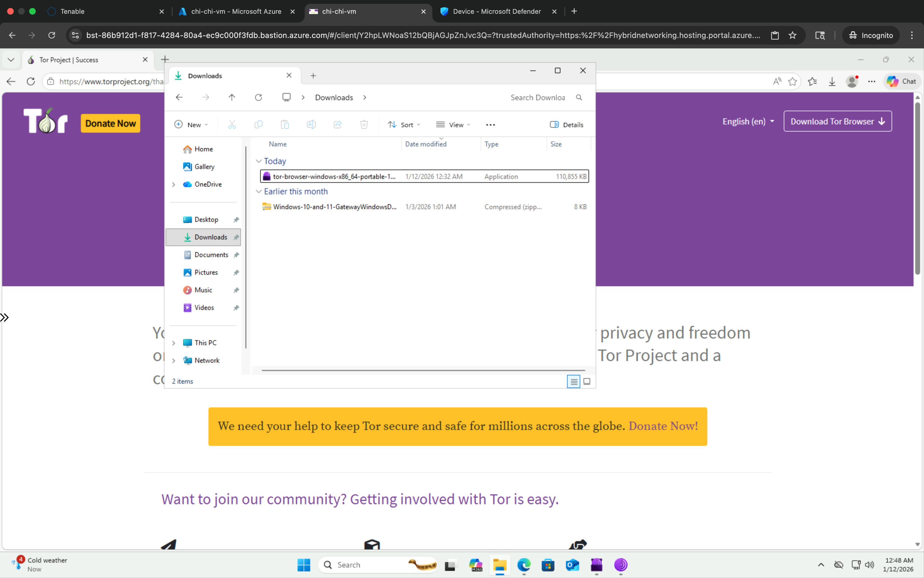Click Download Tor Browser button
This screenshot has height=578, width=924.
pos(838,121)
